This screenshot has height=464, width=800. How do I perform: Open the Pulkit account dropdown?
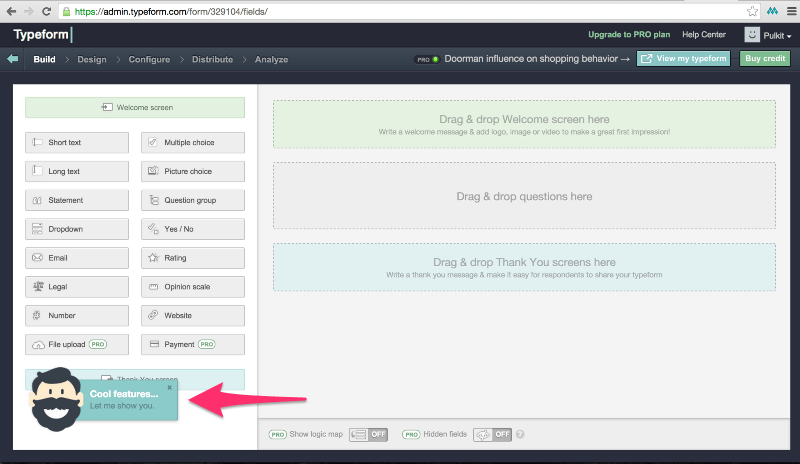[777, 36]
